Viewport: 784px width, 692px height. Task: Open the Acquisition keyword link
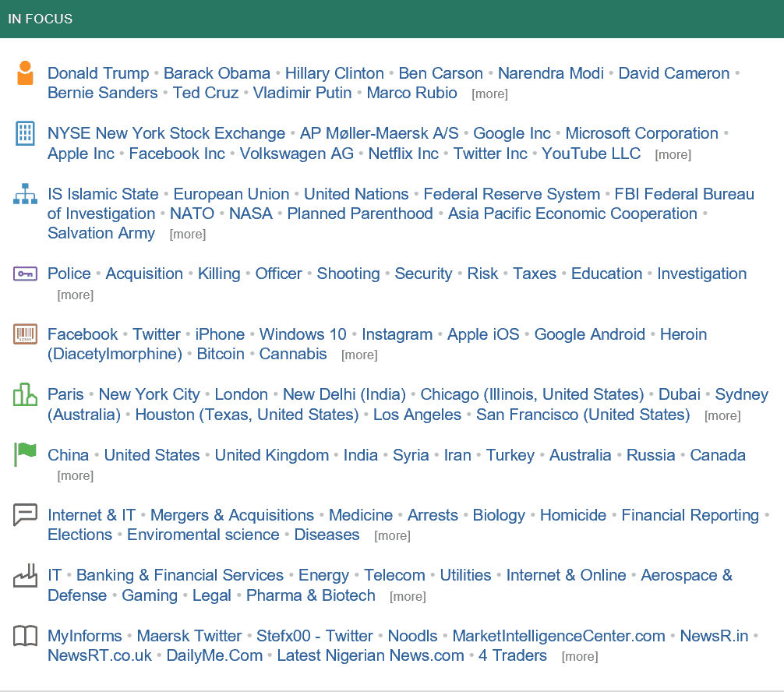144,274
